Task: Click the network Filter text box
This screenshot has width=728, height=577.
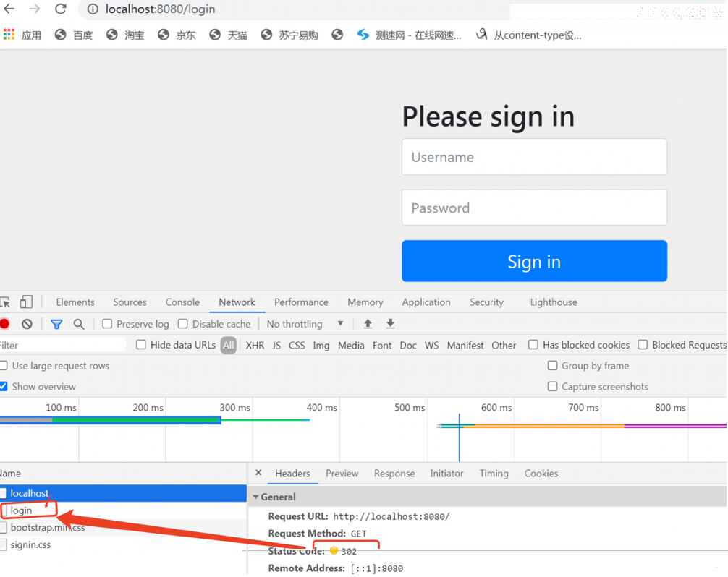Action: click(63, 345)
